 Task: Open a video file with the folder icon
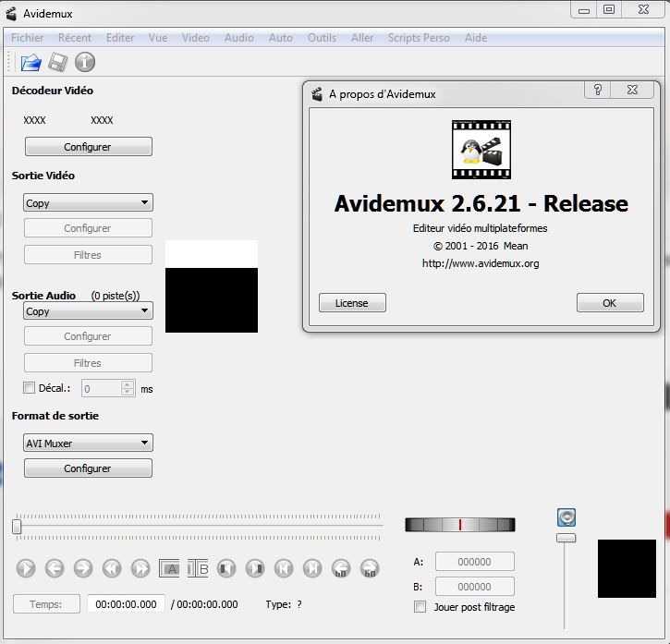click(x=31, y=63)
